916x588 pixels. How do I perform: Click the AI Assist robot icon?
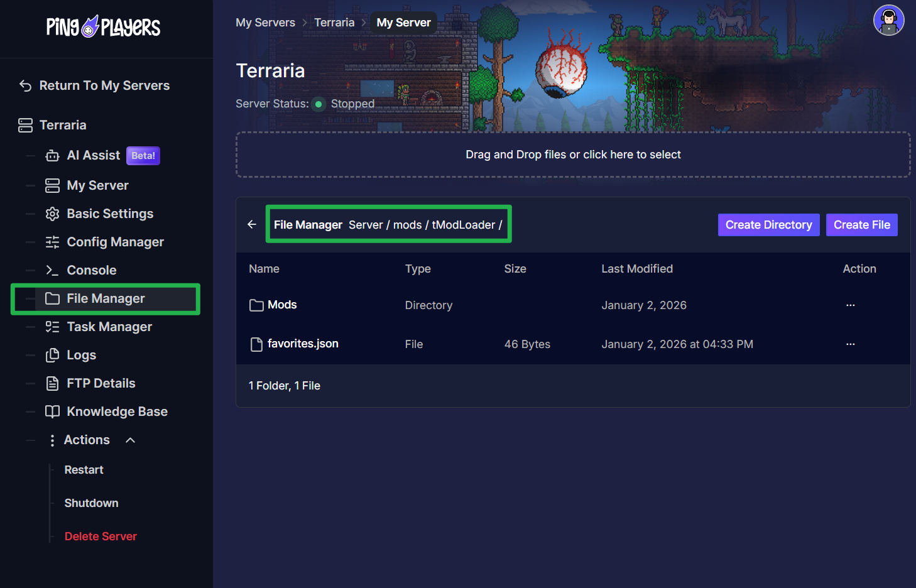pyautogui.click(x=53, y=156)
